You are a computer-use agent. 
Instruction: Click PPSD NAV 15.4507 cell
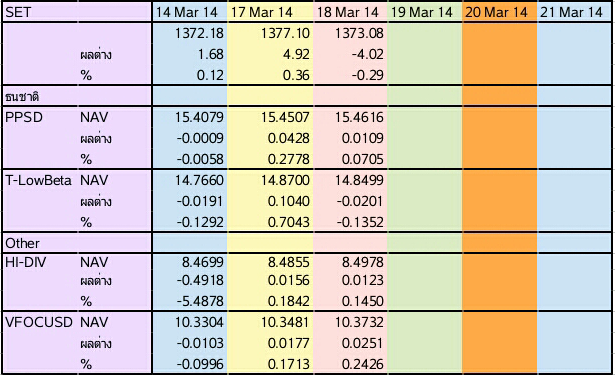(x=270, y=117)
